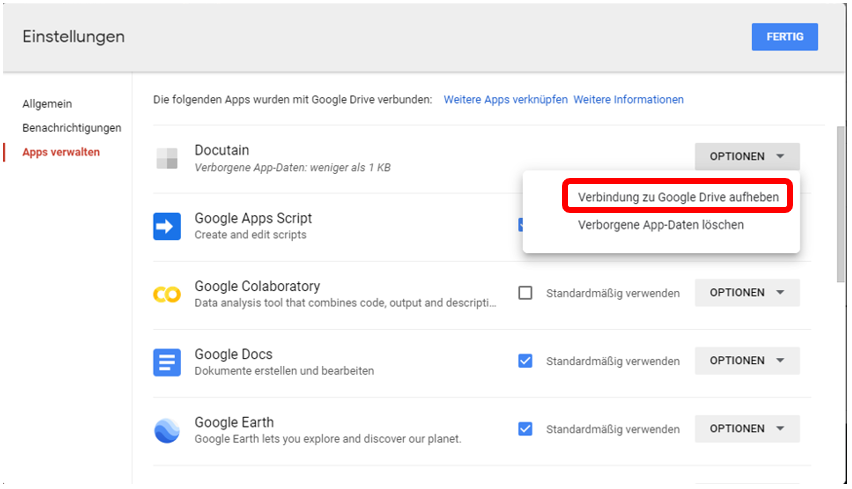
Task: Click 'Dokumente erstellen und bearbeiten' description
Action: [x=284, y=371]
